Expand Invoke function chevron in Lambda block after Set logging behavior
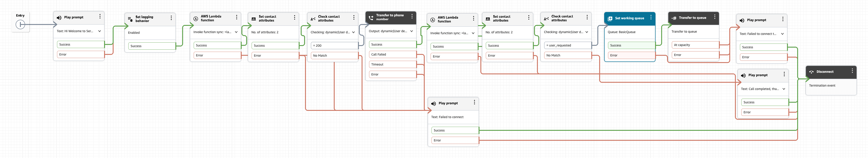This screenshot has height=158, width=868. point(236,32)
